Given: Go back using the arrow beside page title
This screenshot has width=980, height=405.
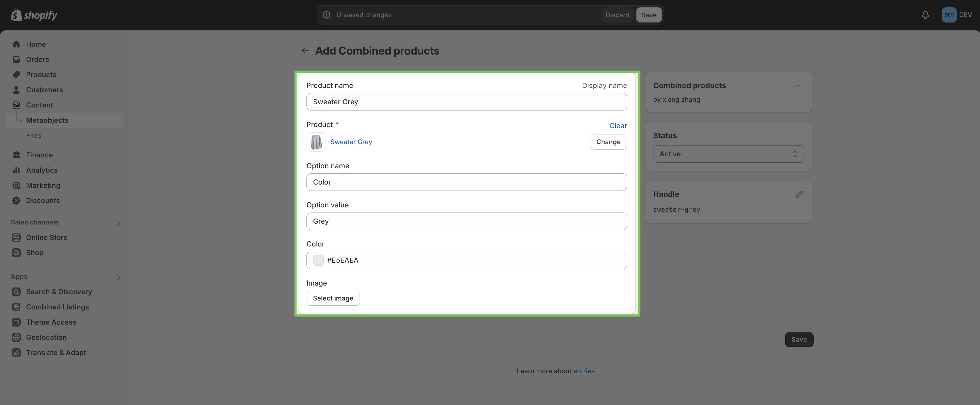Looking at the screenshot, I should pos(305,50).
